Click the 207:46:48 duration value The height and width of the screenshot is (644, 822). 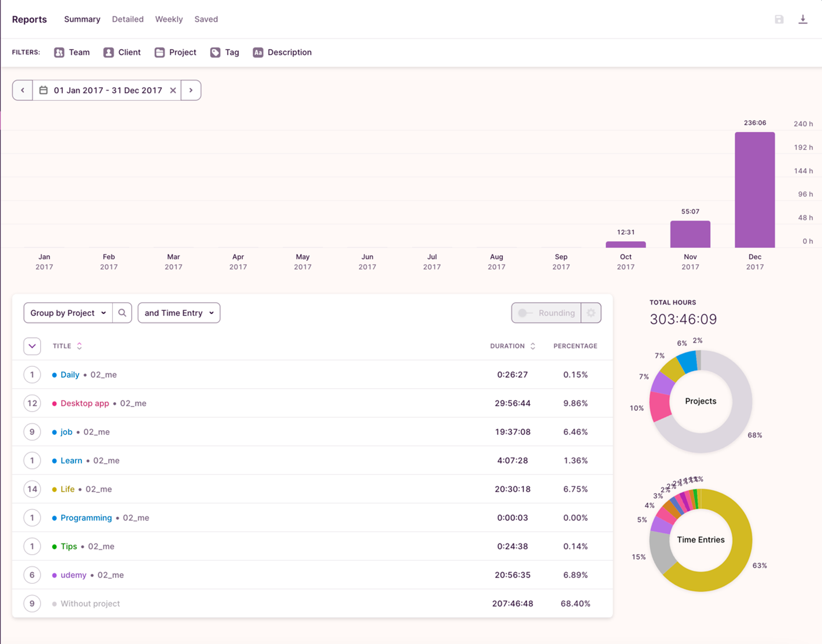coord(513,603)
